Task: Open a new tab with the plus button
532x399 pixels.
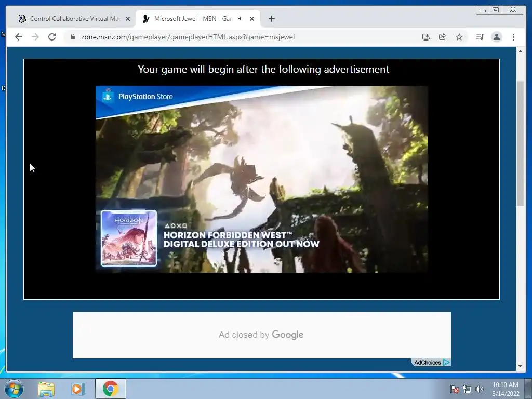Action: [271, 19]
